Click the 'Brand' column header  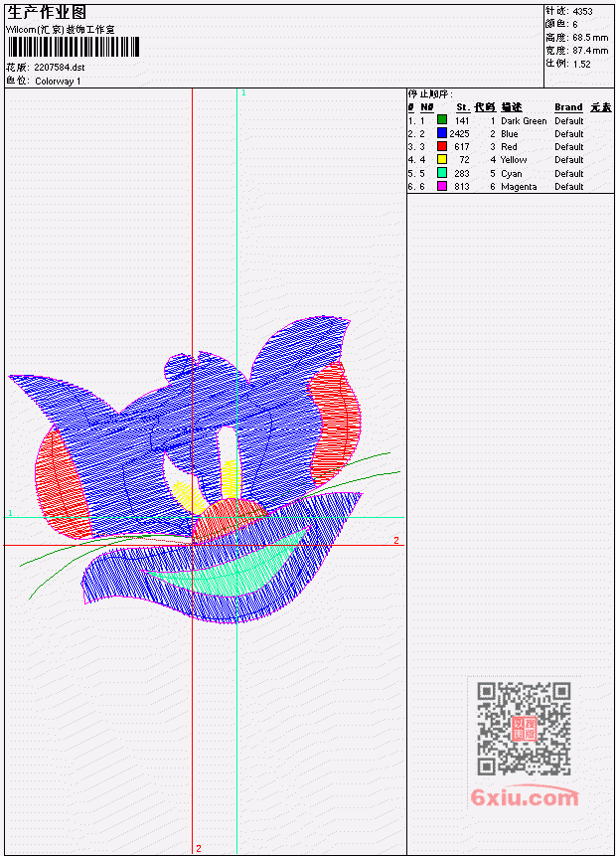point(568,107)
